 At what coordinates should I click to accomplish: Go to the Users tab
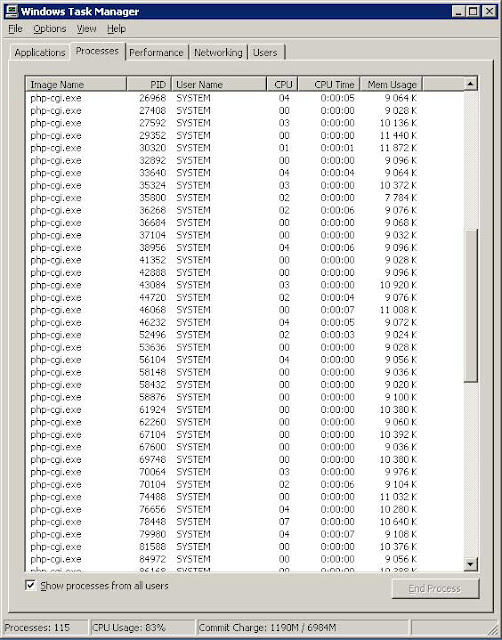point(265,53)
